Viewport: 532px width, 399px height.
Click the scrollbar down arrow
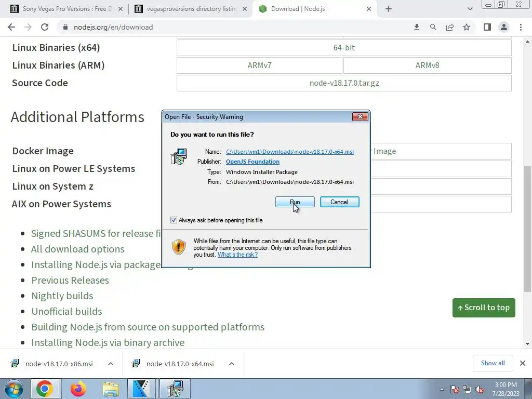[528, 344]
